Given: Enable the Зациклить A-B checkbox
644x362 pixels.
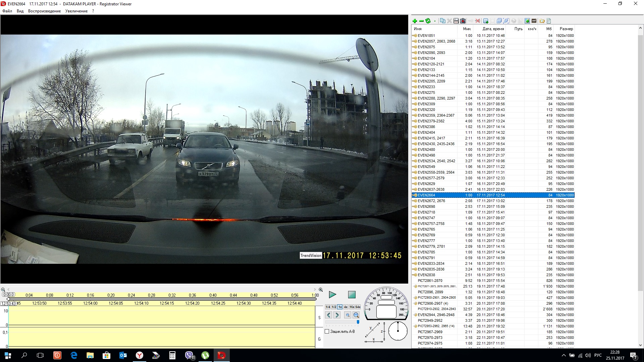Looking at the screenshot, I should tap(327, 331).
